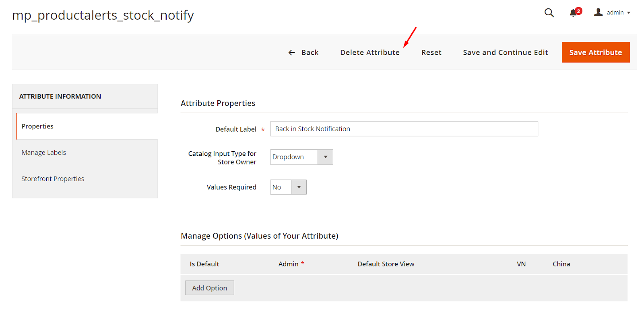The height and width of the screenshot is (309, 644).
Task: Open notifications bell with 2 alerts
Action: pyautogui.click(x=574, y=13)
